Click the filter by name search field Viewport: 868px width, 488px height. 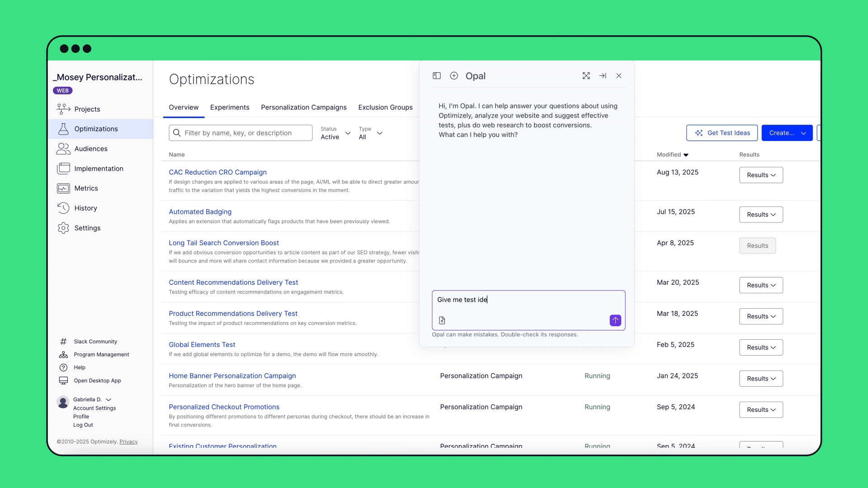tap(240, 133)
